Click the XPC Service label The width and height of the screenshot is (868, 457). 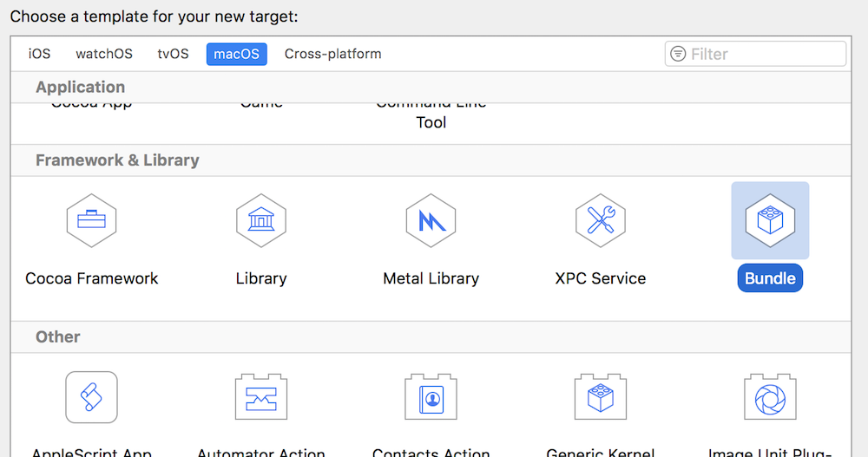pos(600,278)
